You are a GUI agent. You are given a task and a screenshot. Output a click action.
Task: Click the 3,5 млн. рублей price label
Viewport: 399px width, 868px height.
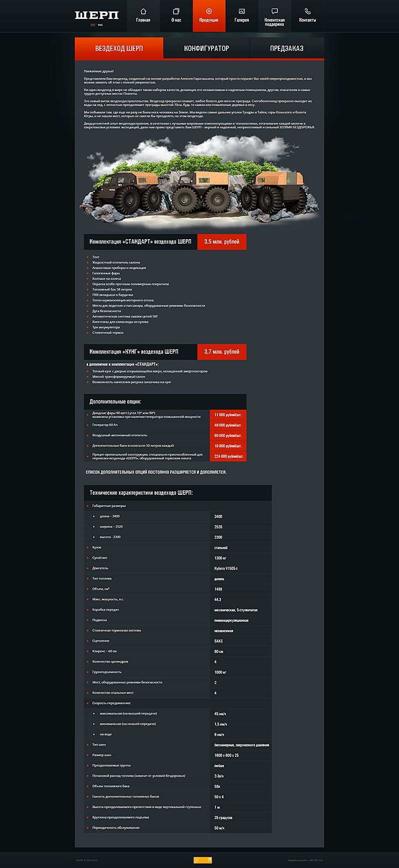[222, 242]
